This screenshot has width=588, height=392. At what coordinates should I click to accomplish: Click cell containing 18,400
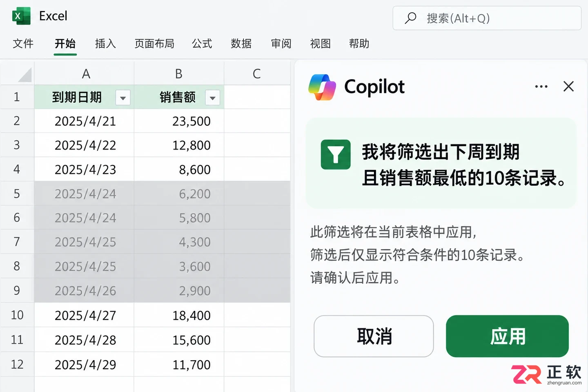coord(179,315)
